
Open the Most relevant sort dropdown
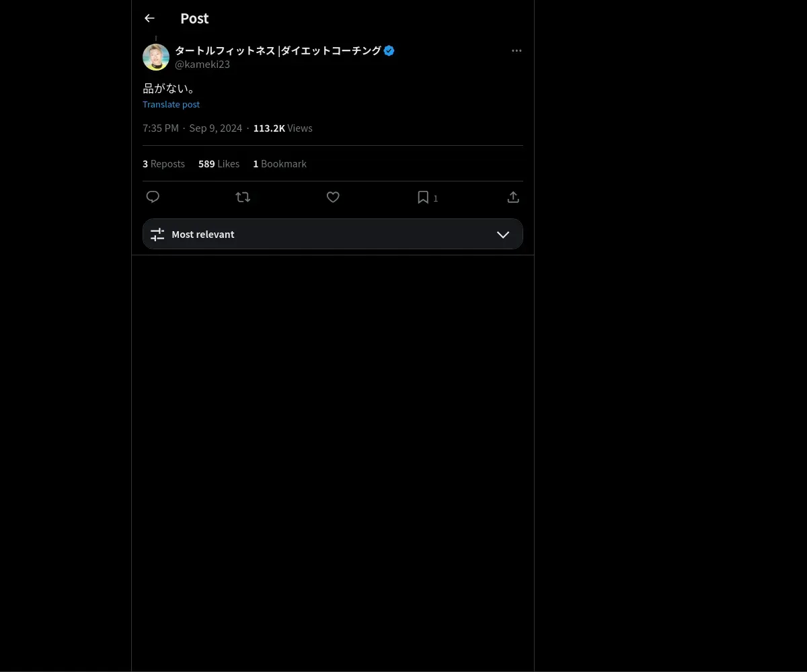pos(332,235)
